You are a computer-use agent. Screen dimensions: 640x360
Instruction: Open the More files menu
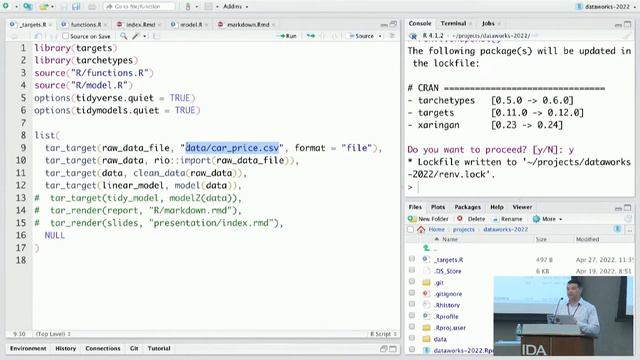point(547,219)
